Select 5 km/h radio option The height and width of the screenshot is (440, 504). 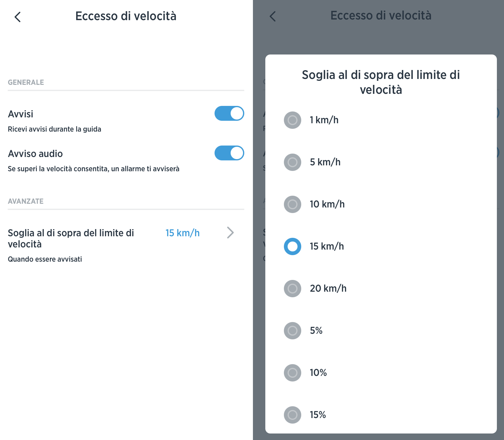[x=293, y=162]
